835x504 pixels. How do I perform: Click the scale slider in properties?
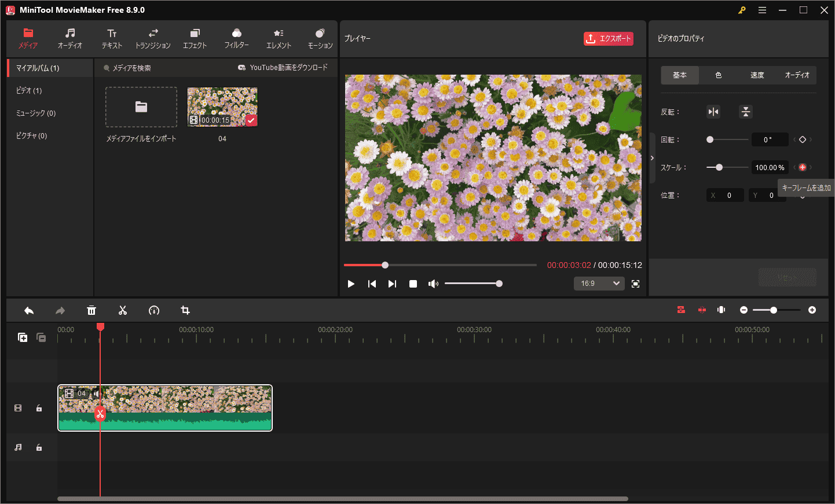click(x=727, y=167)
